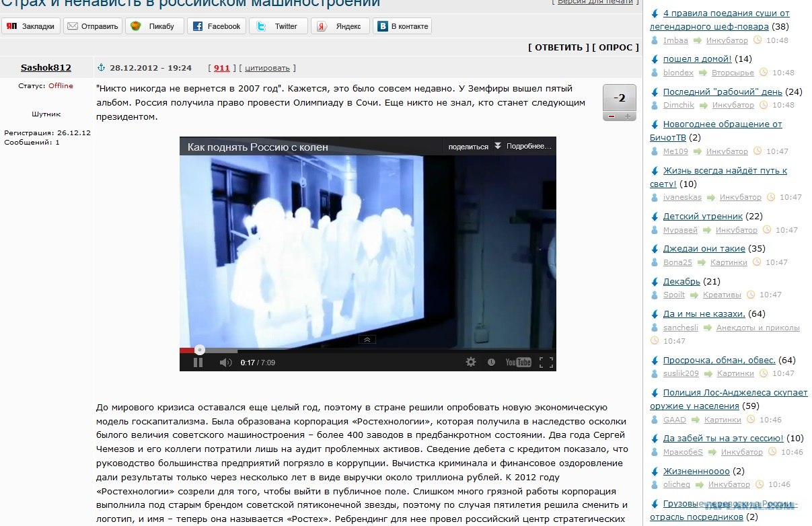Image resolution: width=812 pixels, height=526 pixels.
Task: Click user icon beside Spoilt
Action: (x=655, y=295)
